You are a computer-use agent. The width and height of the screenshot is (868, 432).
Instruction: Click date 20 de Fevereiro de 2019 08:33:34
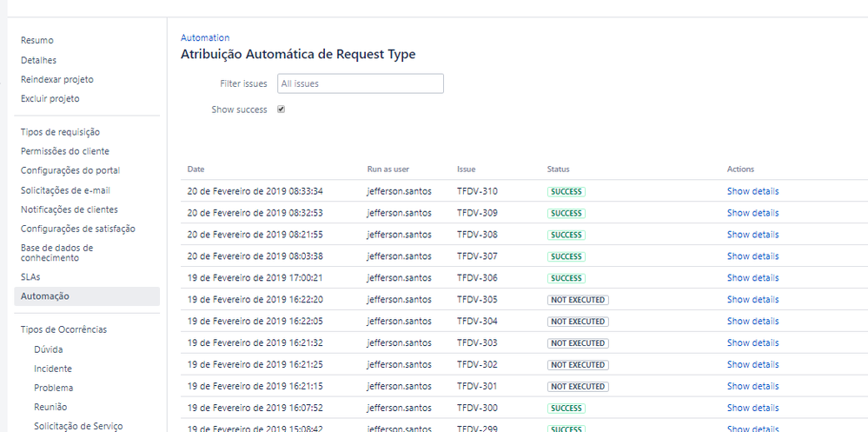pos(255,191)
